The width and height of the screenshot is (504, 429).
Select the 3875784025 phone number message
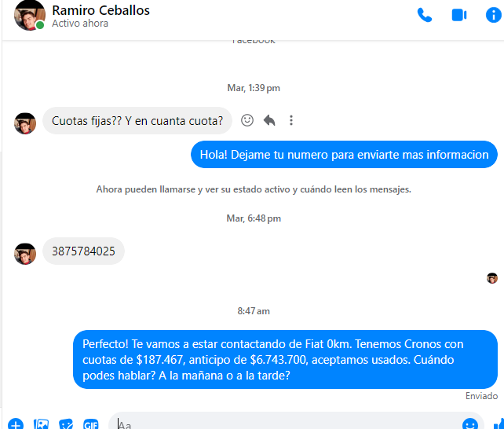pyautogui.click(x=83, y=251)
